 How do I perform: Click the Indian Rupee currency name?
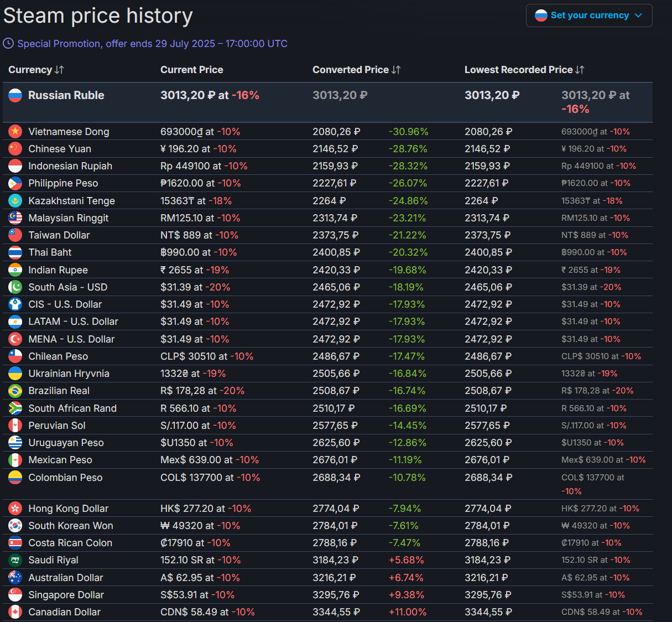point(58,270)
